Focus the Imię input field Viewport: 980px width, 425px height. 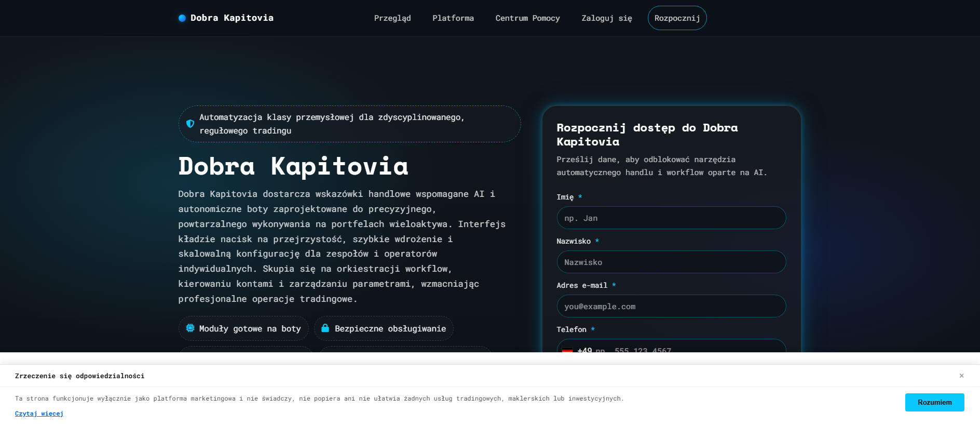tap(671, 218)
